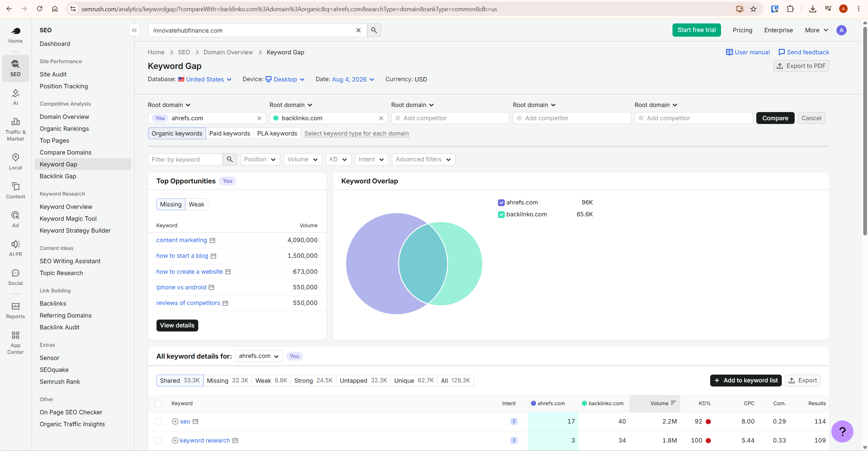Open the AI PR section icon
This screenshot has height=451, width=868.
[x=15, y=248]
